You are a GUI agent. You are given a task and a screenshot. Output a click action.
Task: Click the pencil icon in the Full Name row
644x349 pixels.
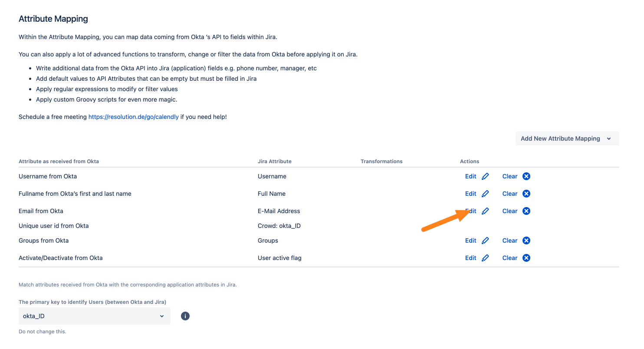tap(485, 194)
